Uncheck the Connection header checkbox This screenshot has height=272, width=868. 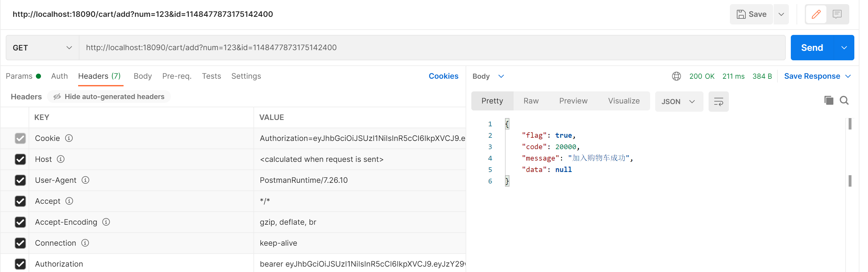(x=20, y=243)
